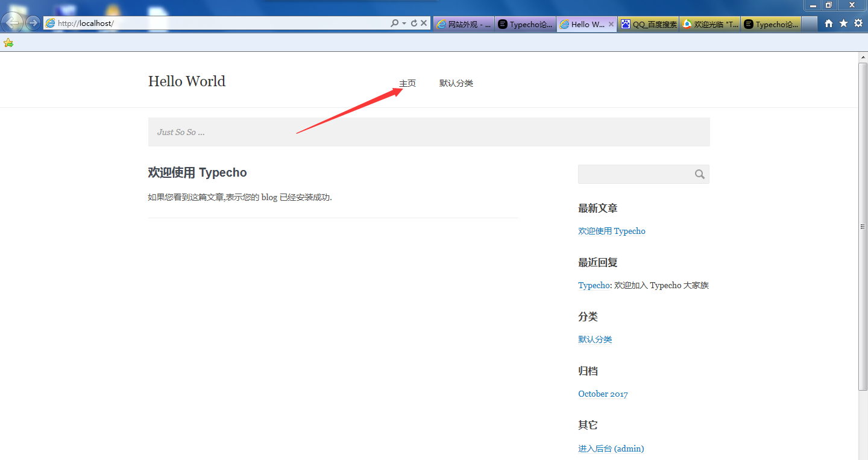This screenshot has width=868, height=460.
Task: Open Favorites with the star icon
Action: pyautogui.click(x=843, y=23)
